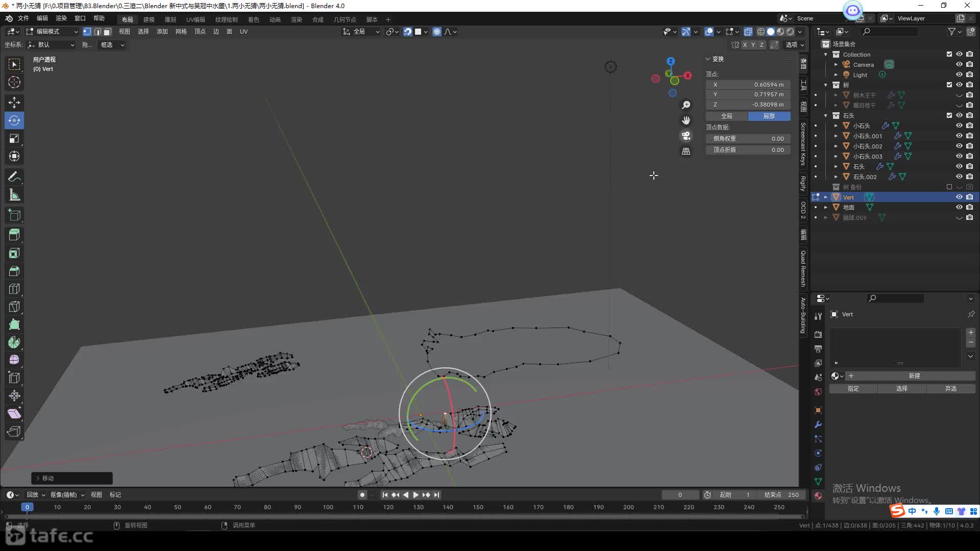The height and width of the screenshot is (551, 980).
Task: Select the Measure tool
Action: 14,194
